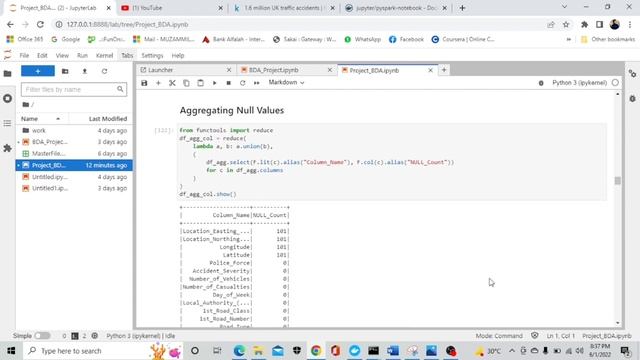Click the Filter files by name field
640x360 pixels.
click(74, 89)
